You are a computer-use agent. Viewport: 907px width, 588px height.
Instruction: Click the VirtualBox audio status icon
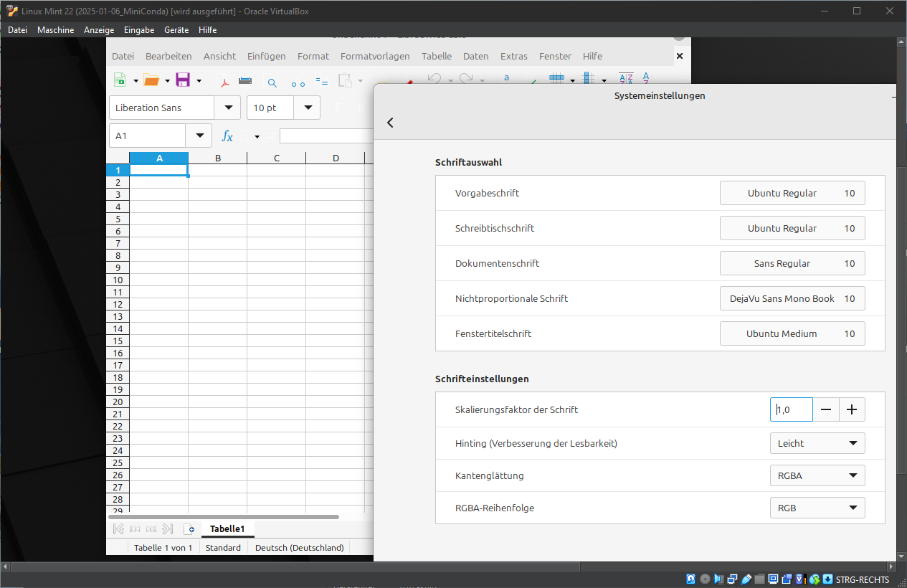point(719,579)
